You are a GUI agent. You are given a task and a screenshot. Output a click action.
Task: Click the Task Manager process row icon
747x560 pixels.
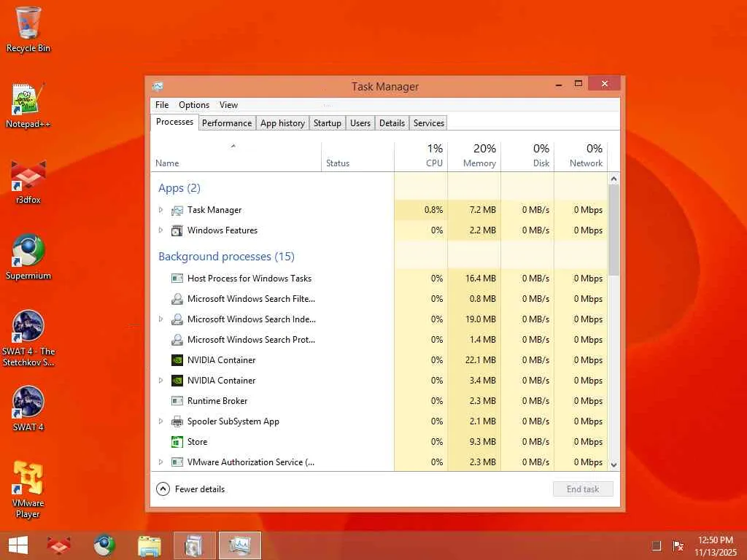(x=177, y=210)
